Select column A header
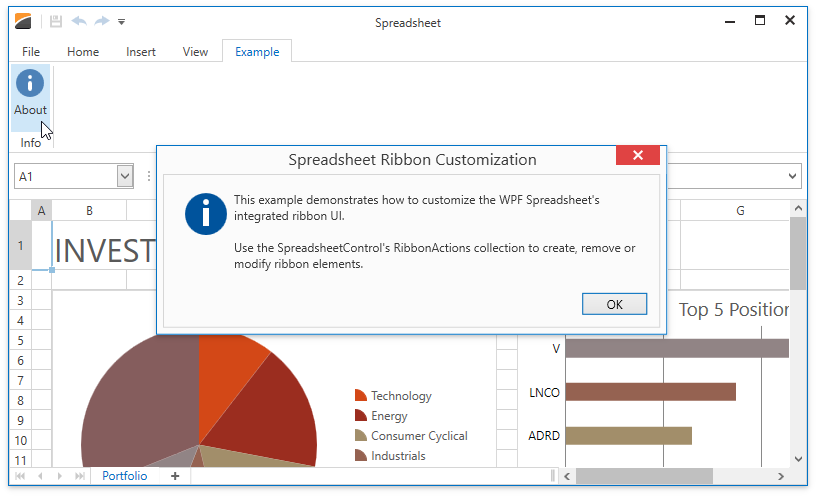This screenshot has height=496, width=816. pyautogui.click(x=42, y=211)
